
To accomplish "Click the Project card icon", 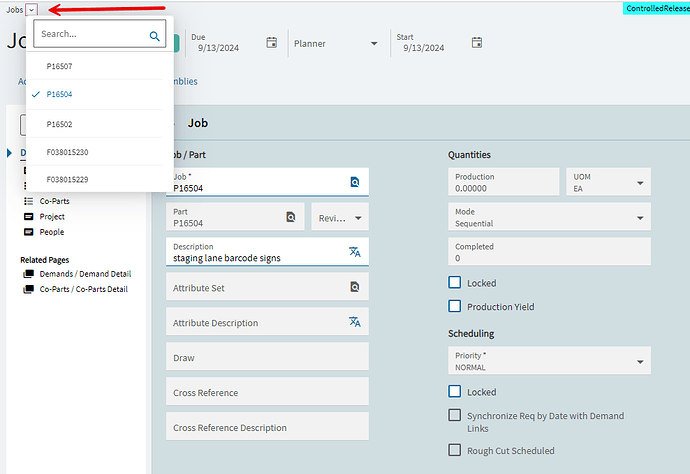I will click(29, 217).
